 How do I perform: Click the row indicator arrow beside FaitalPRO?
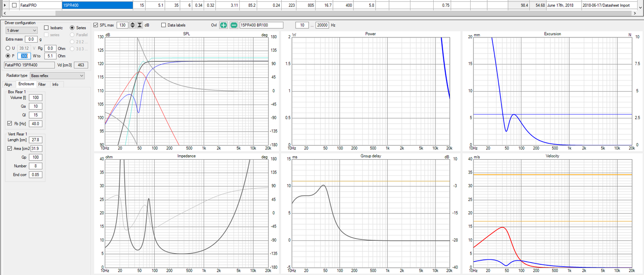point(5,5)
